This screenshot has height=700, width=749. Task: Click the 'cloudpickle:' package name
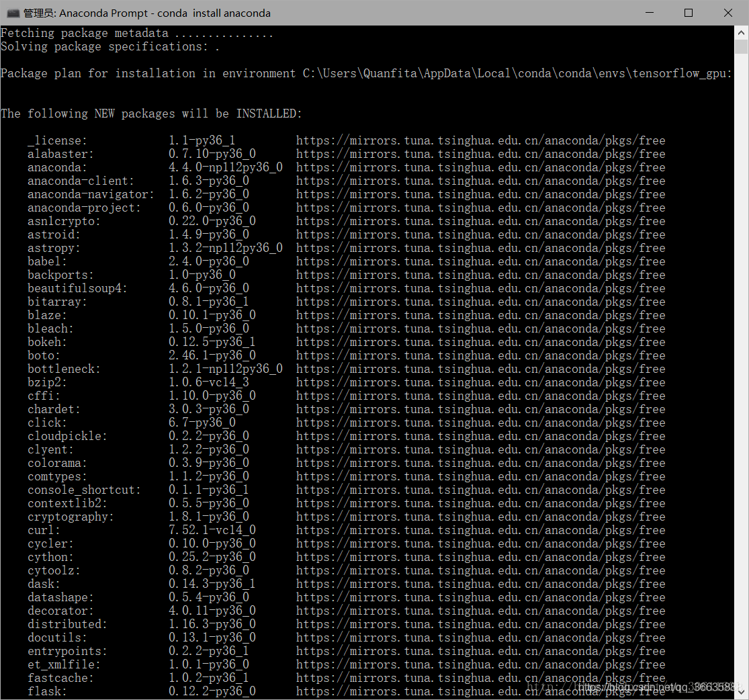[67, 436]
